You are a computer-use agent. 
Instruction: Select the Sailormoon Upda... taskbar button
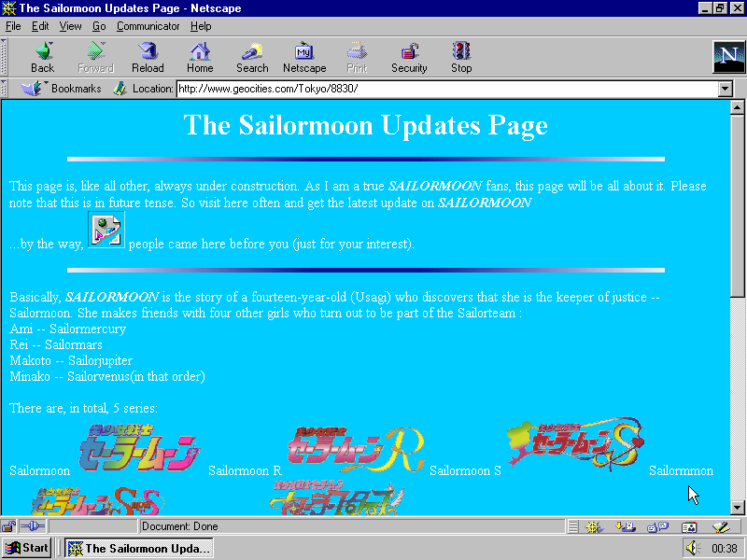pyautogui.click(x=139, y=548)
